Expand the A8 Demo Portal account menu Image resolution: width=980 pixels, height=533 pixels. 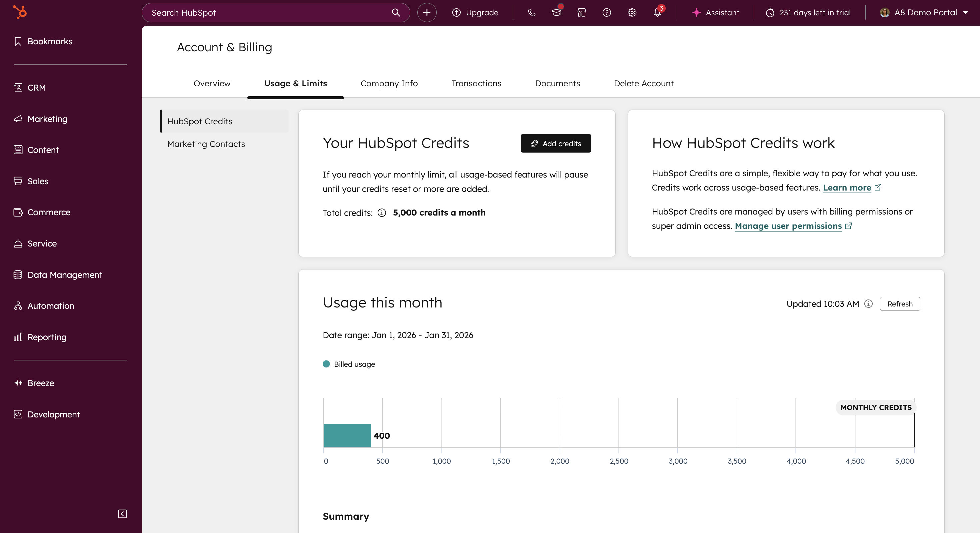pos(924,13)
